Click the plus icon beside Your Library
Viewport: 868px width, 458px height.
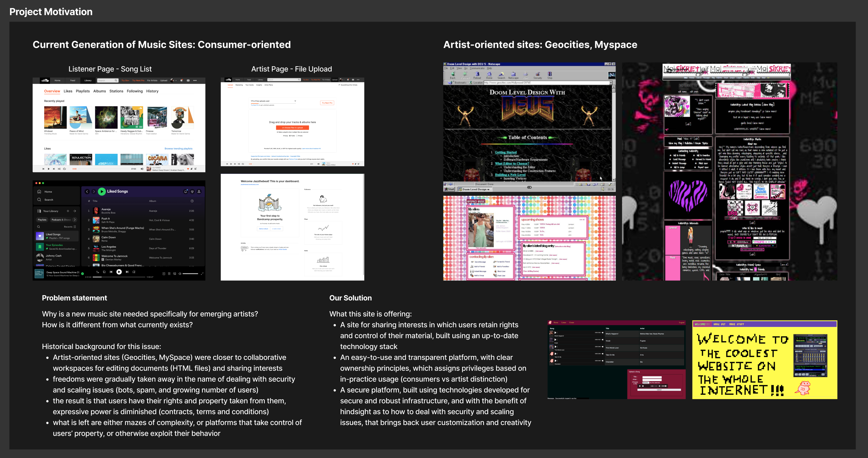pyautogui.click(x=68, y=211)
